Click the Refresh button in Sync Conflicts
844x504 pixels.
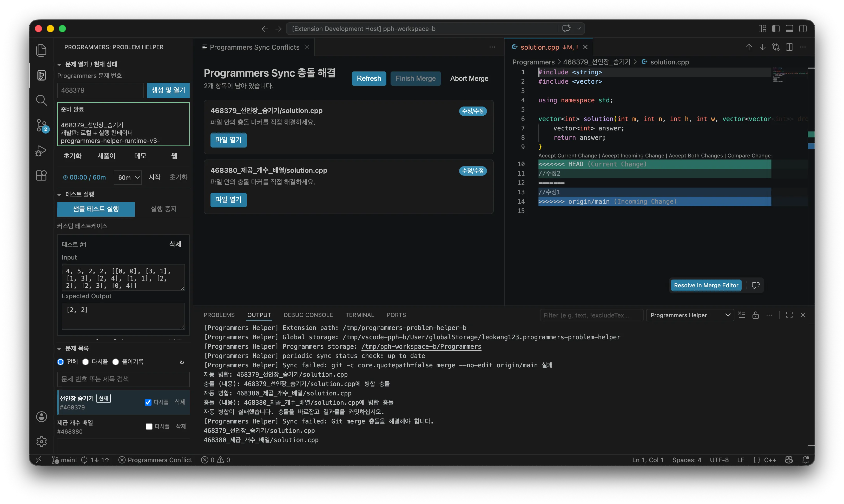(x=369, y=78)
